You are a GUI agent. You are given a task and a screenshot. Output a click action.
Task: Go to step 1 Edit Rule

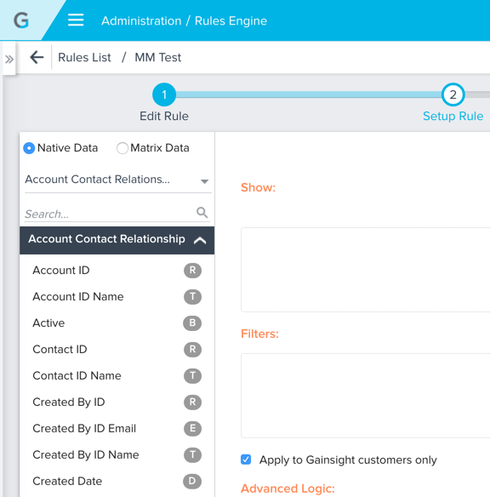[164, 95]
